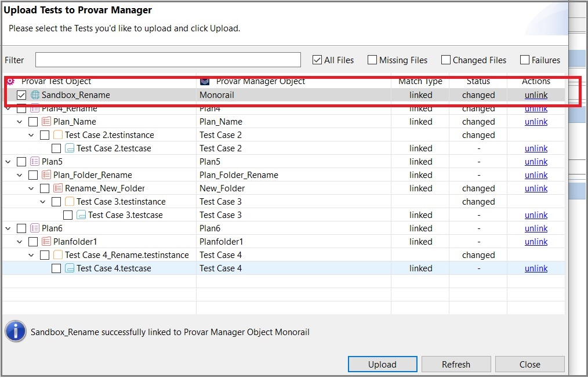The width and height of the screenshot is (588, 378).
Task: Click the Test Case 4.testcase file icon
Action: pos(70,268)
